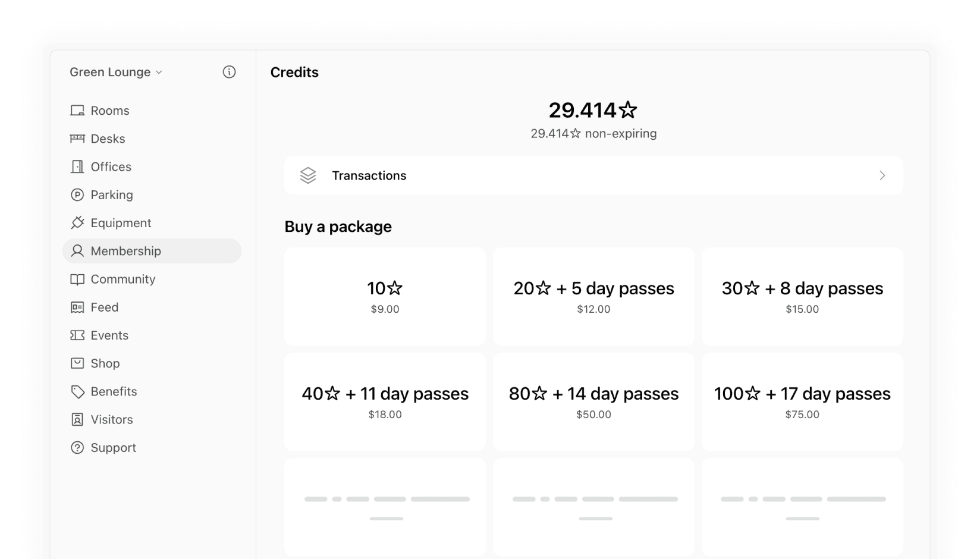
Task: Expand Transactions with the right chevron
Action: tap(882, 175)
